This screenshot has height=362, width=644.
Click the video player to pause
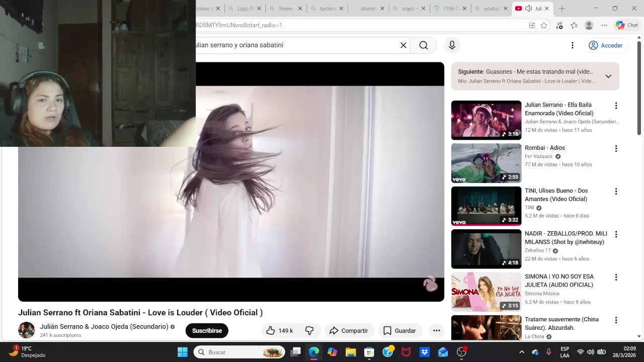click(x=231, y=182)
